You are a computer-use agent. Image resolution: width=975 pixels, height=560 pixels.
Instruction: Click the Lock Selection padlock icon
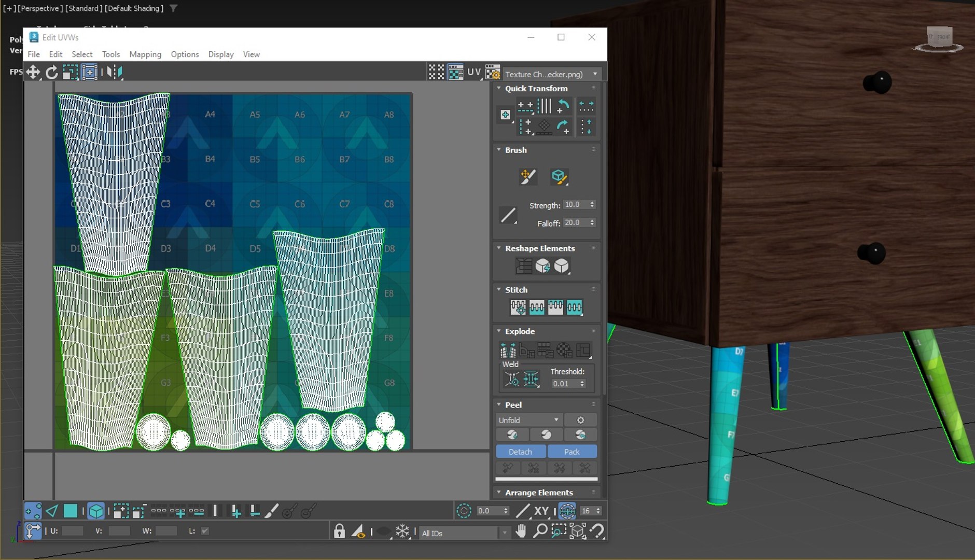[339, 531]
